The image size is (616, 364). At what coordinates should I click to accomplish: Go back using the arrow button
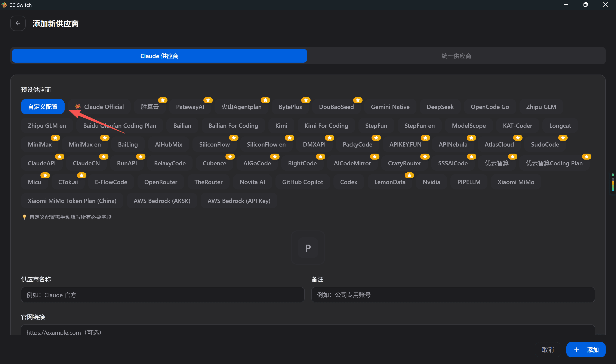[x=18, y=23]
